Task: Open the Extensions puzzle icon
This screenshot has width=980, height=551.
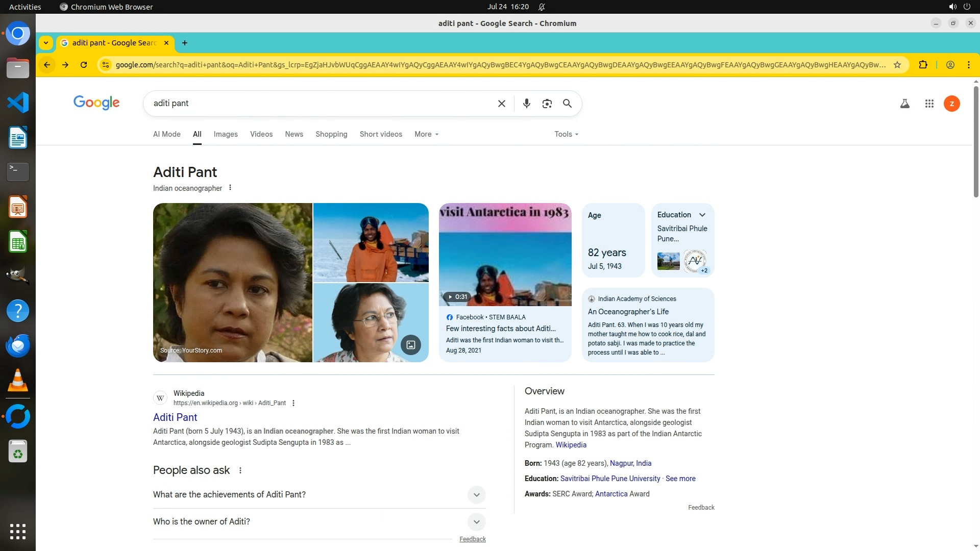Action: (923, 65)
